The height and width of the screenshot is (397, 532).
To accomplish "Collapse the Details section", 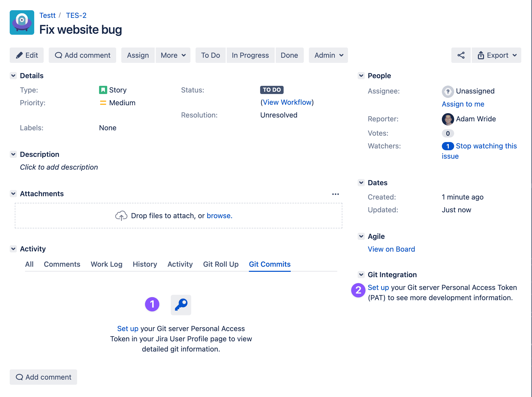I will click(x=13, y=76).
